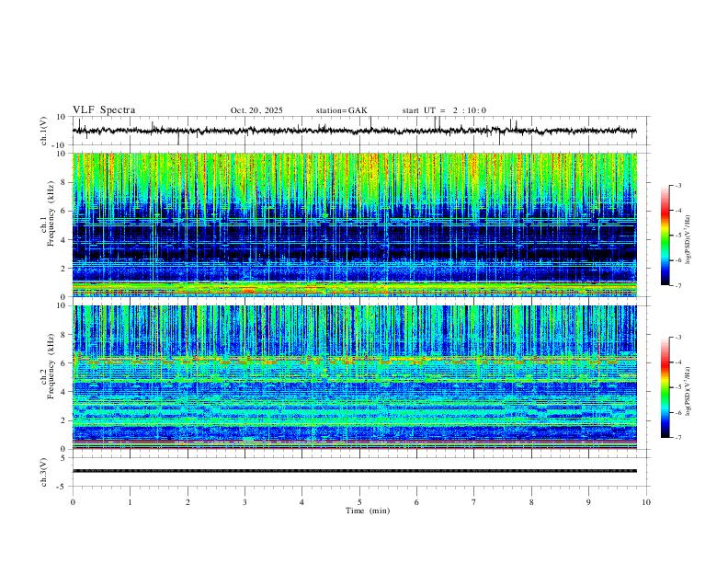The height and width of the screenshot is (563, 728).
Task: Click the "7" tick on the time axis
Action: pyautogui.click(x=474, y=502)
